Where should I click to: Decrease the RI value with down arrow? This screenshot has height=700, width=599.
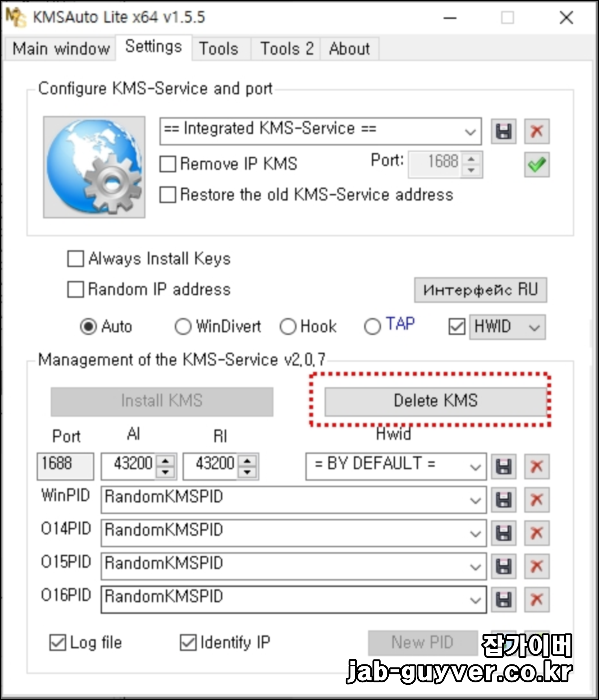point(248,472)
